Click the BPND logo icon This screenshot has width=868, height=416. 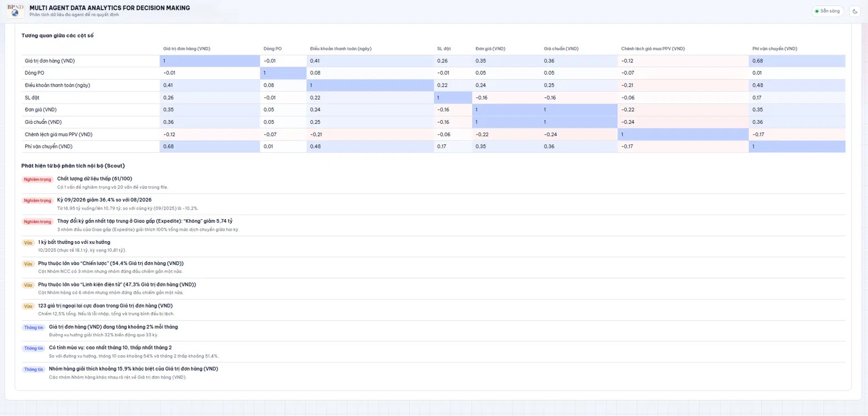click(x=15, y=11)
